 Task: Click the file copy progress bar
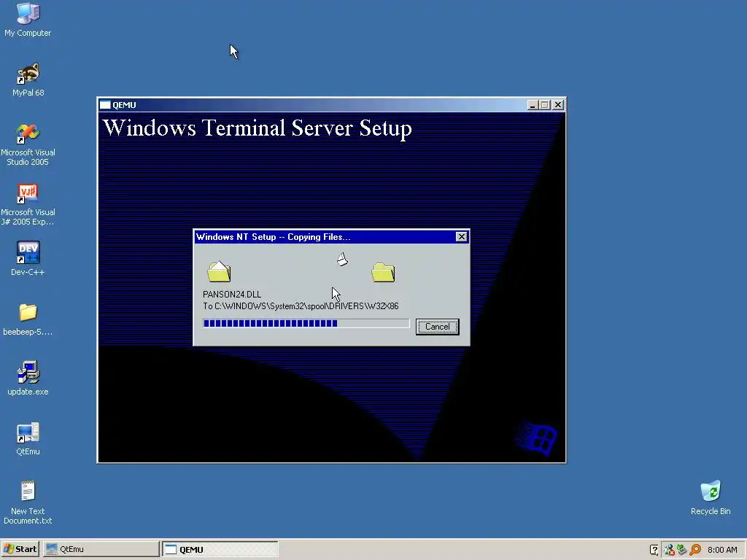[306, 324]
